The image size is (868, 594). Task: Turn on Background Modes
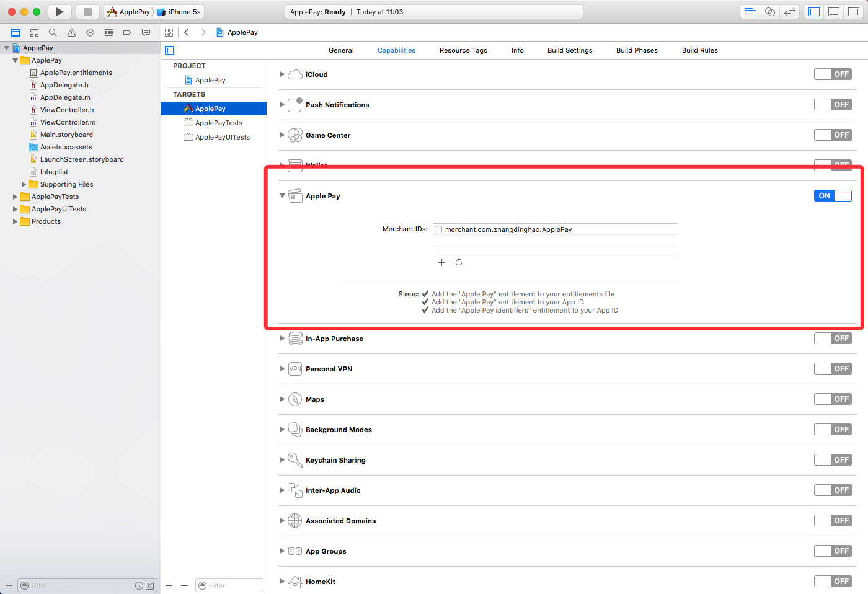pos(833,430)
